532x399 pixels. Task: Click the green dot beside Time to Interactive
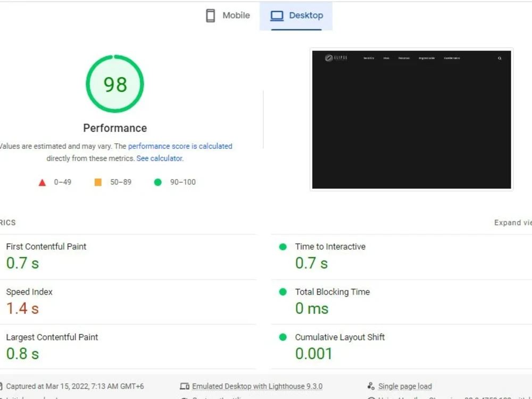pos(282,247)
